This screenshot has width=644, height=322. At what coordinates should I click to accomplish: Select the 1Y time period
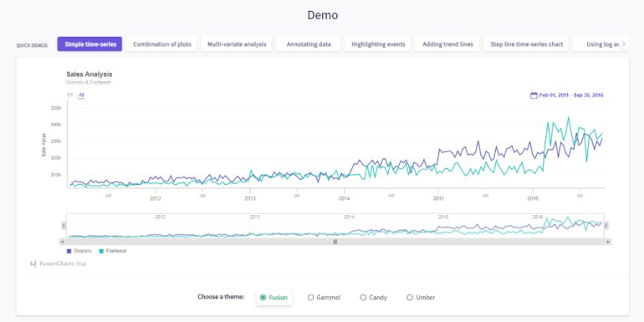(70, 95)
